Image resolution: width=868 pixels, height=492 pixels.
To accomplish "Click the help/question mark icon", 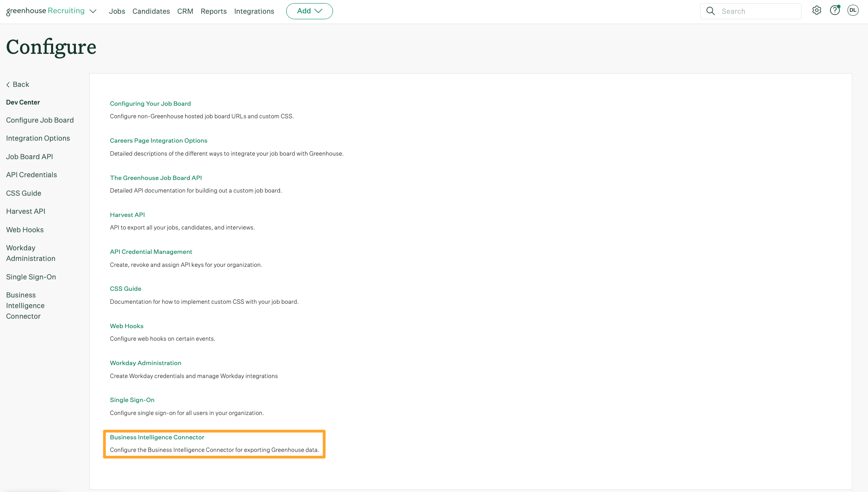I will 835,10.
